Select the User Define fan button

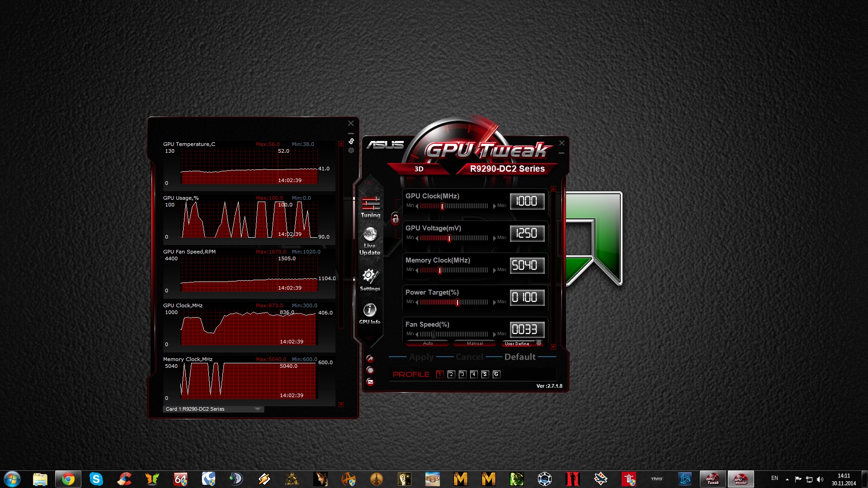point(517,344)
